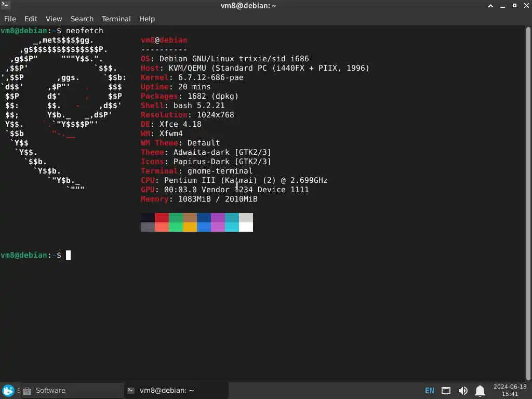532x399 pixels.
Task: Click the DE Xfce 4.18 line
Action: click(171, 124)
